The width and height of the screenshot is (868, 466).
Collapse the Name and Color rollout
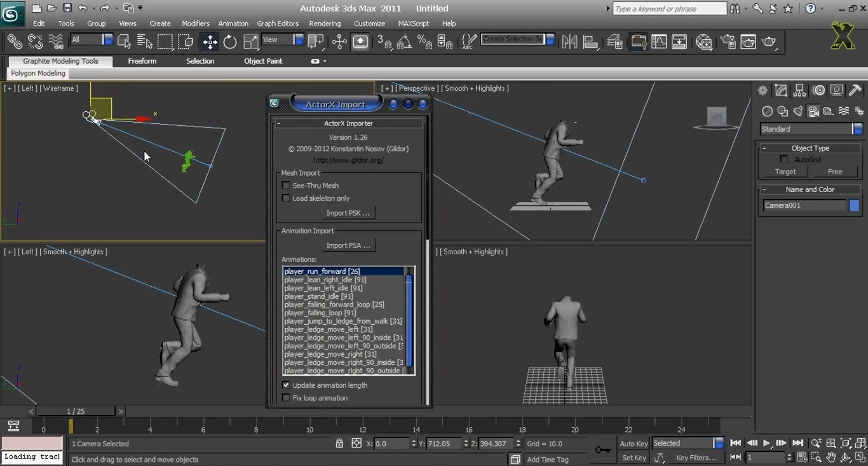click(810, 189)
